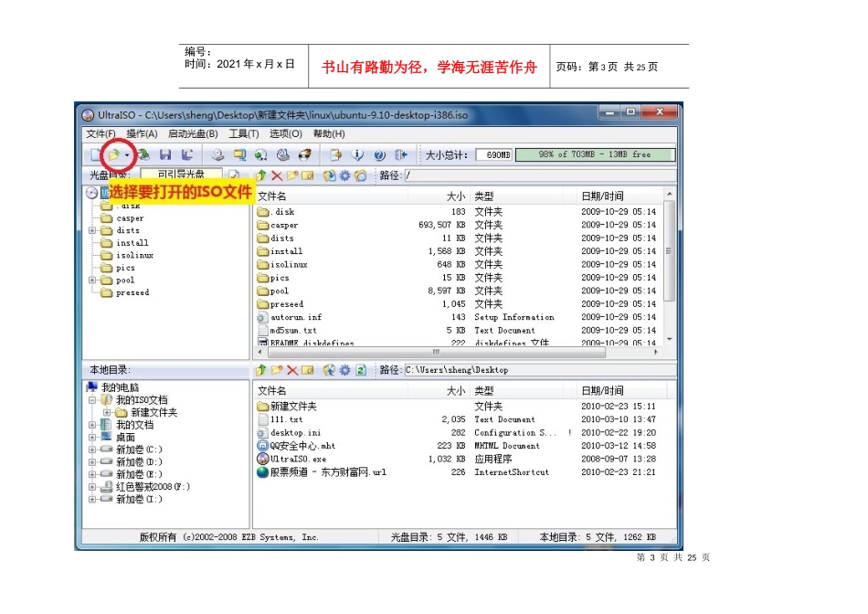Screen dimensions: 868x614
Task: Select autorun.inf in image file list
Action: (290, 317)
